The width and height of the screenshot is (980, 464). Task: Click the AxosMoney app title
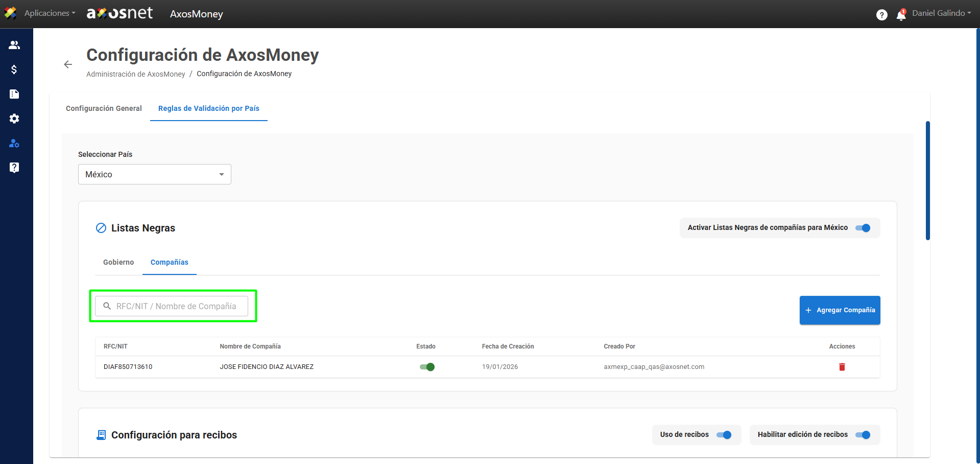[x=197, y=14]
